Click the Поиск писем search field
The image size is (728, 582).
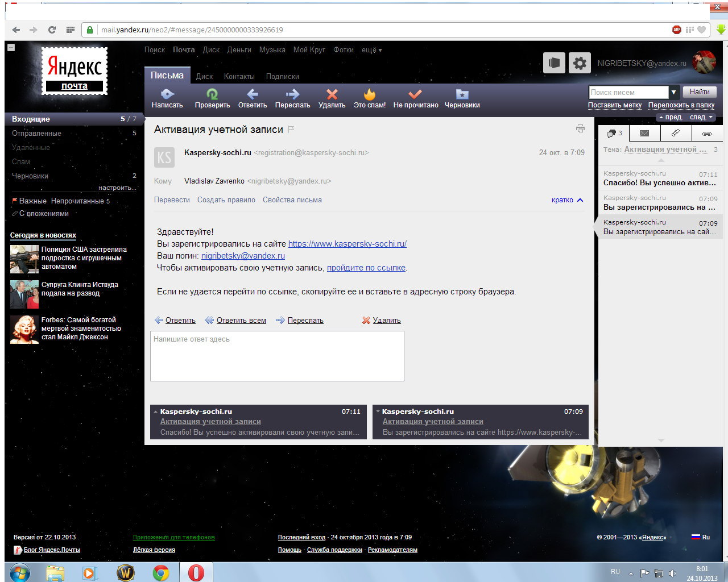tap(628, 92)
